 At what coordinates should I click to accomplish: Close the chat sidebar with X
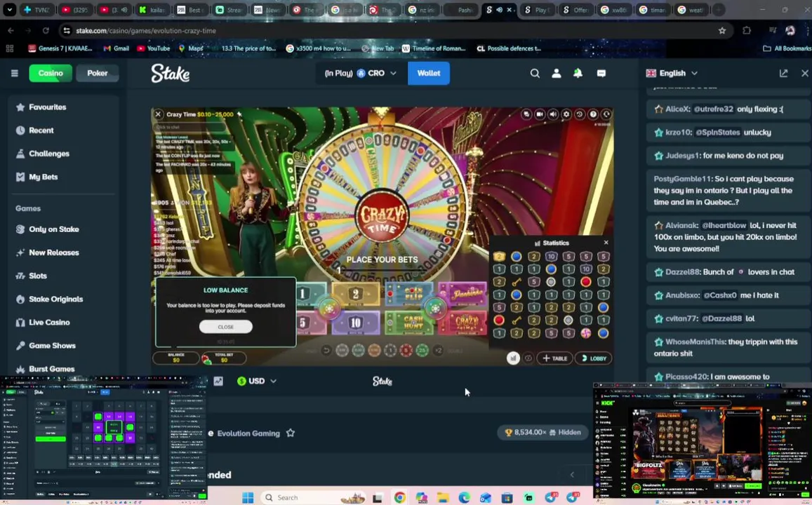pos(805,74)
